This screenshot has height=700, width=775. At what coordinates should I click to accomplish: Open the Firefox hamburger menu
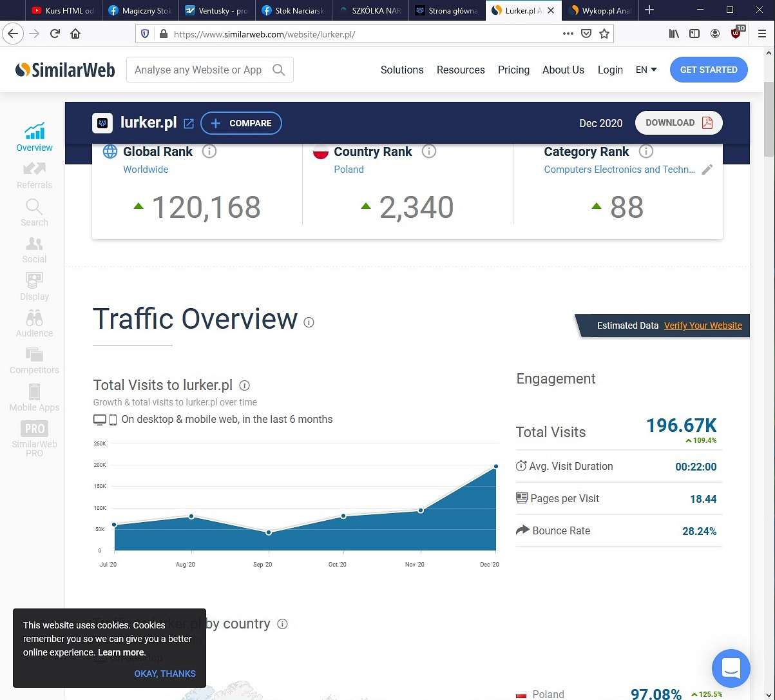coord(763,34)
